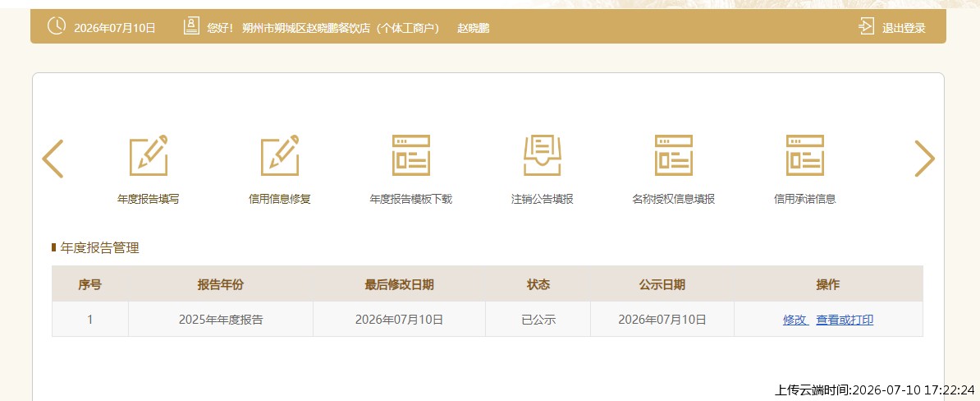
Task: Open 查看或打印 for the 2025 report
Action: coord(845,320)
